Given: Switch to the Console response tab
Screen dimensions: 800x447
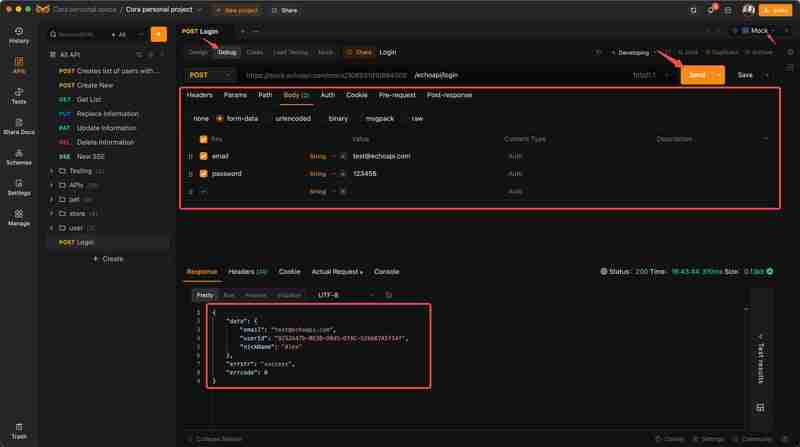Looking at the screenshot, I should [x=386, y=271].
